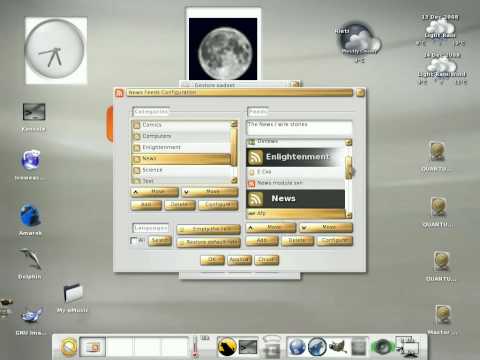Toggle the All languages checkbox
This screenshot has height=360, width=480.
[x=134, y=240]
